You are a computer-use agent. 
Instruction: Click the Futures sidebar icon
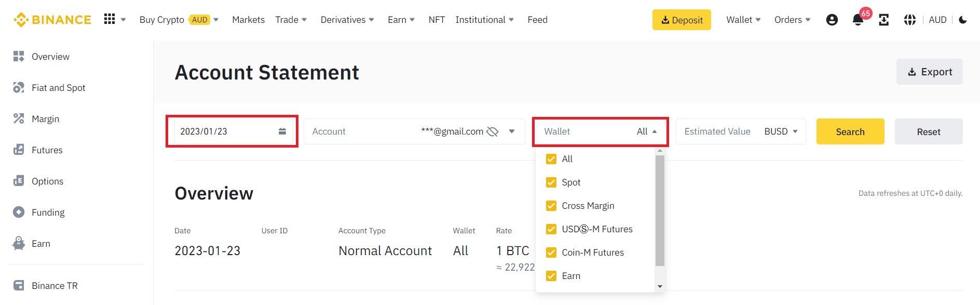(19, 150)
